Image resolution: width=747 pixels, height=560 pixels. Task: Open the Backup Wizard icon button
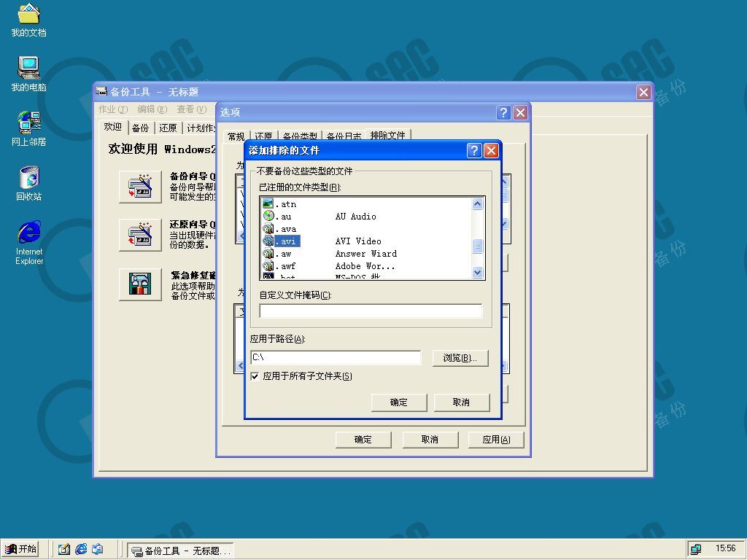[140, 186]
